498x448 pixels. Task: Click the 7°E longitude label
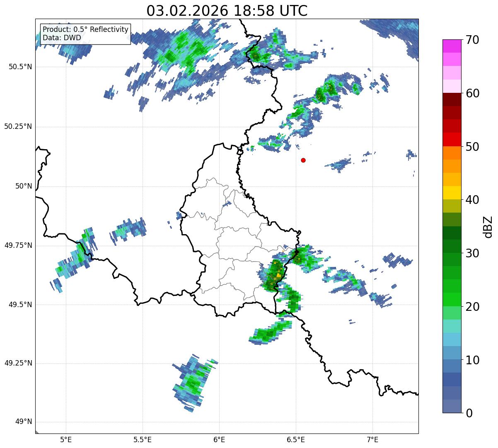[x=372, y=439]
